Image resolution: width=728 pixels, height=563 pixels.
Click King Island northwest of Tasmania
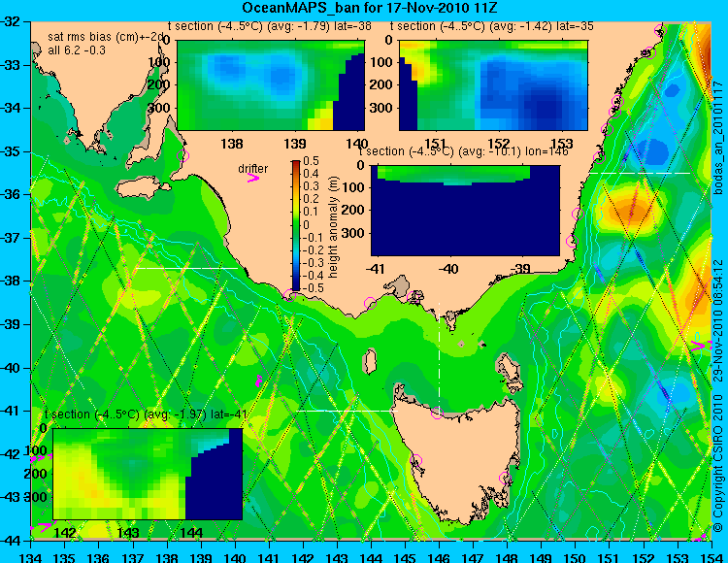(370, 361)
